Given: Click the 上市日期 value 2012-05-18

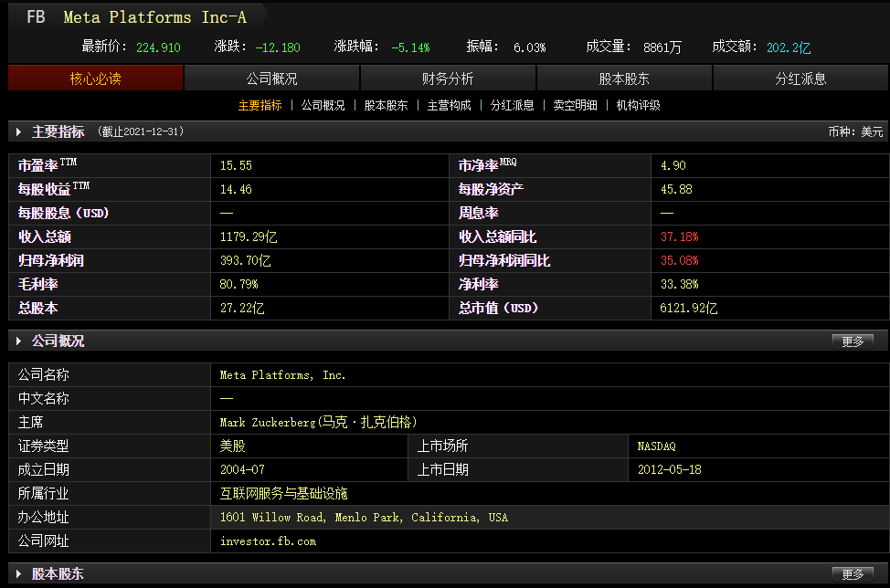Looking at the screenshot, I should (670, 470).
